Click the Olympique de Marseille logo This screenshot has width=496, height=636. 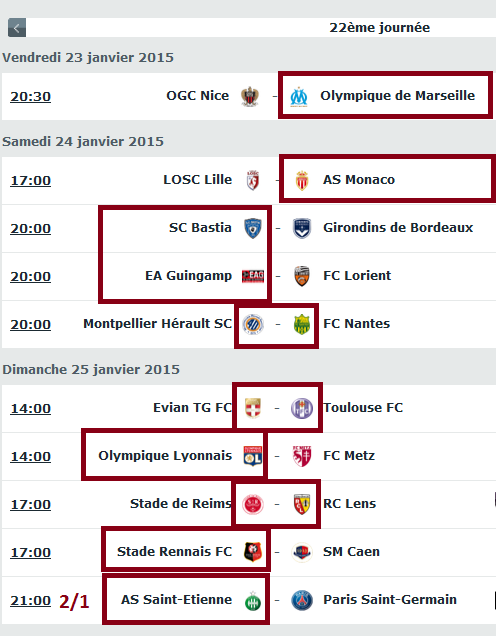[x=299, y=97]
